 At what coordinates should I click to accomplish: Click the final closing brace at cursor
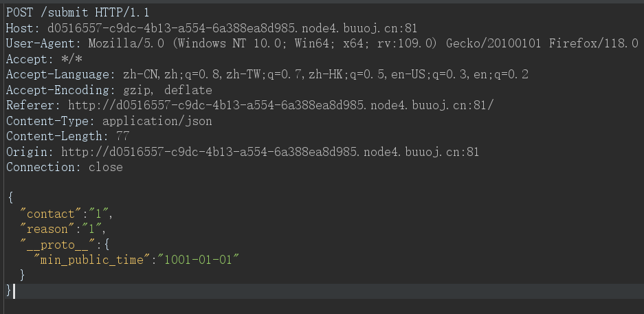[x=9, y=291]
